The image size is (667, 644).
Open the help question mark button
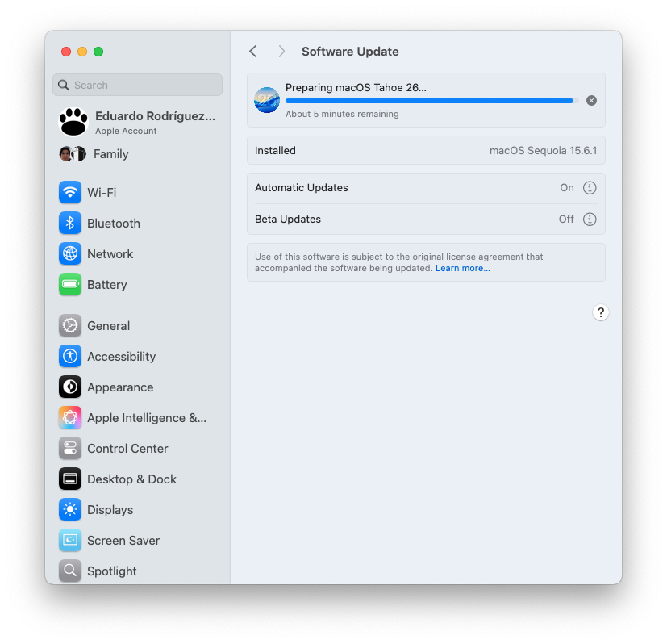click(600, 313)
